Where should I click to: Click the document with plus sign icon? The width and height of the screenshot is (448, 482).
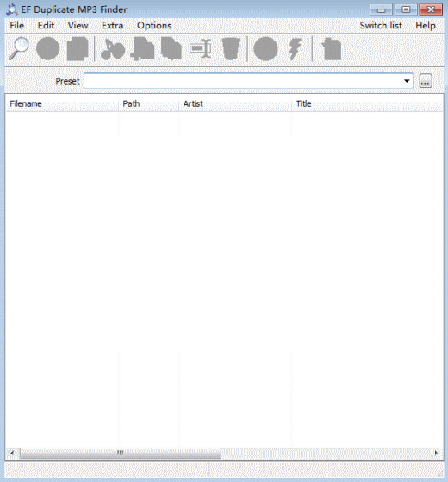point(142,48)
